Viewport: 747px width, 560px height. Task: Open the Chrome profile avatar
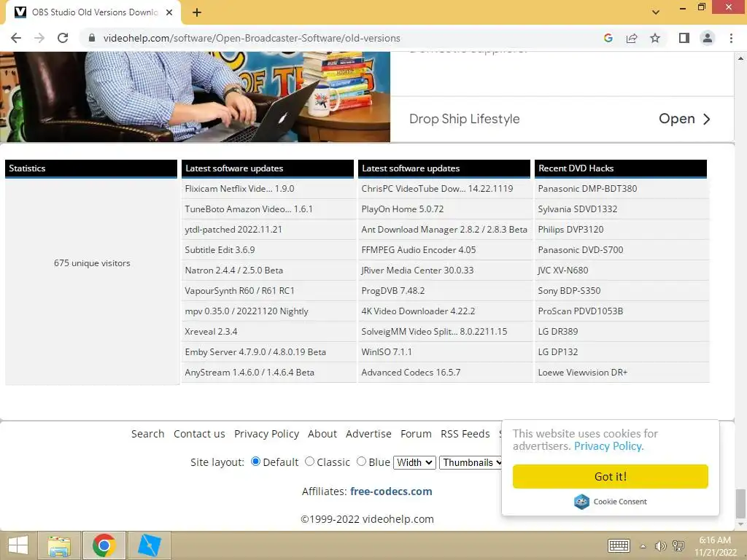pos(708,38)
